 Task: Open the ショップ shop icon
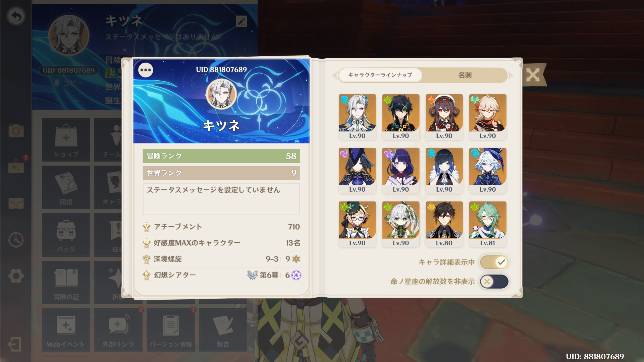pyautogui.click(x=66, y=140)
